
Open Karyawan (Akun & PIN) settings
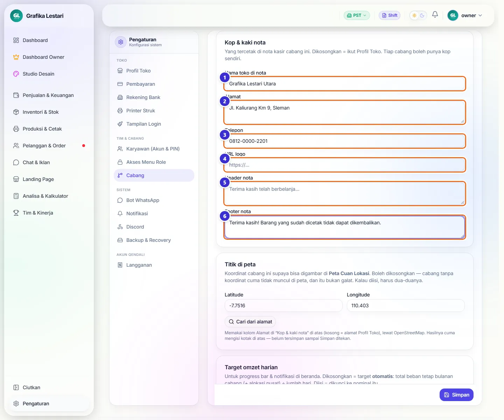click(154, 149)
